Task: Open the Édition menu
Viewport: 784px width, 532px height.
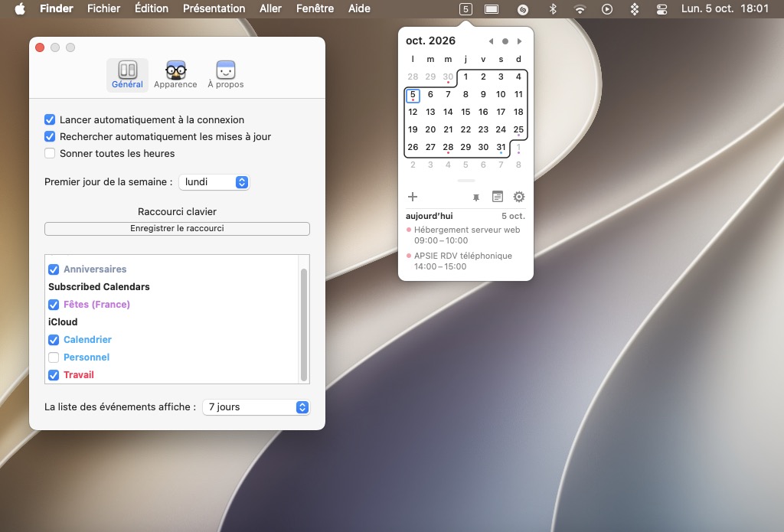Action: tap(152, 8)
